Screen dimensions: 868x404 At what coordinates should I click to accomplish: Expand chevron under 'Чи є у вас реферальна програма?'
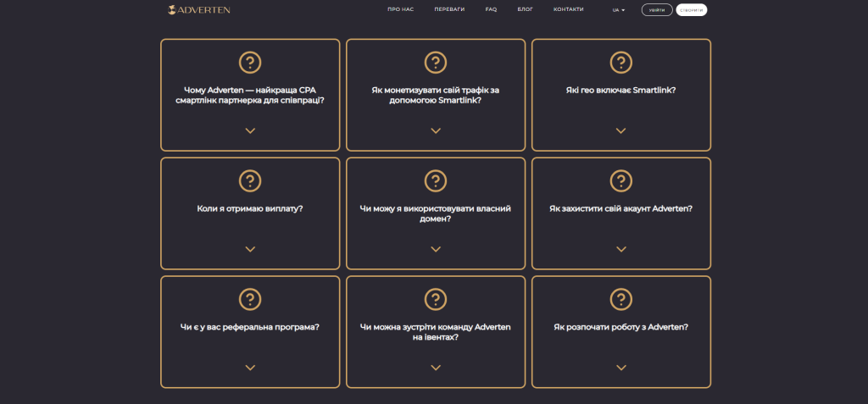(x=250, y=368)
